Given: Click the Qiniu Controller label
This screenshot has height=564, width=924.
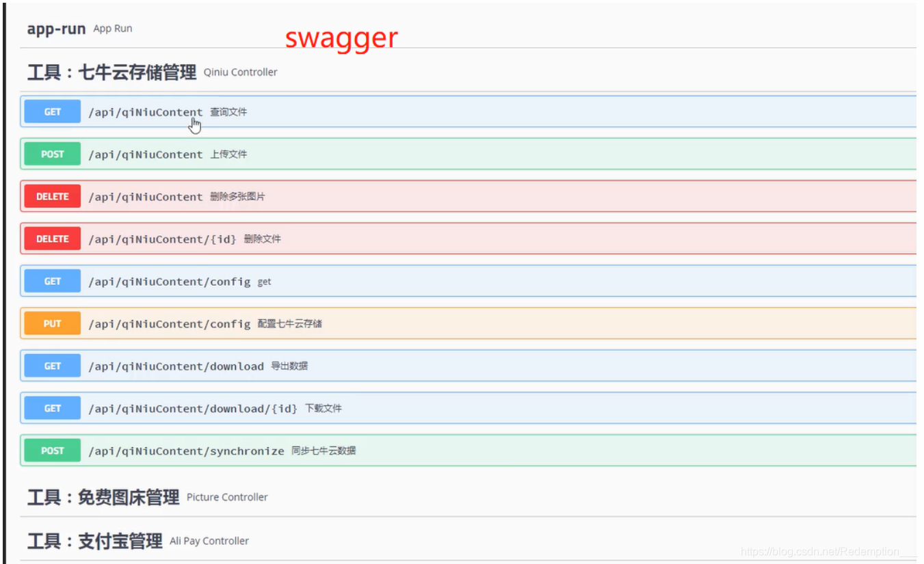Looking at the screenshot, I should (241, 72).
